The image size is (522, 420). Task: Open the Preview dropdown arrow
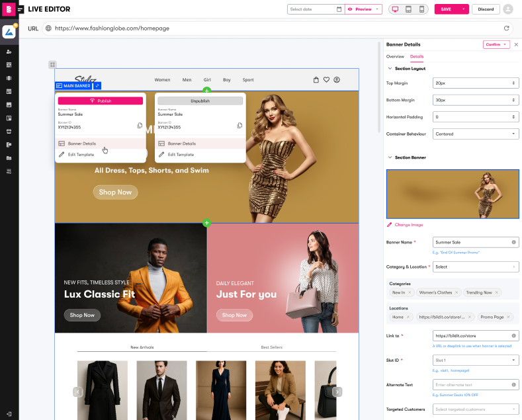[x=377, y=9]
